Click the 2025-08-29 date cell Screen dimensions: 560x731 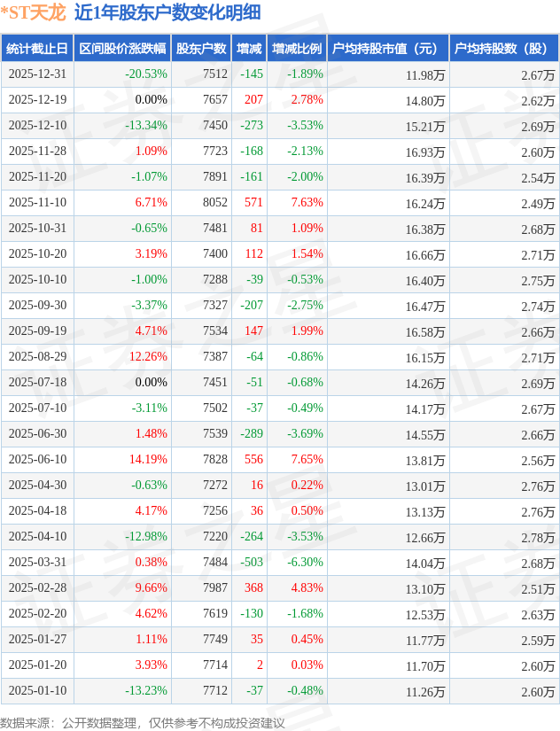tap(37, 357)
